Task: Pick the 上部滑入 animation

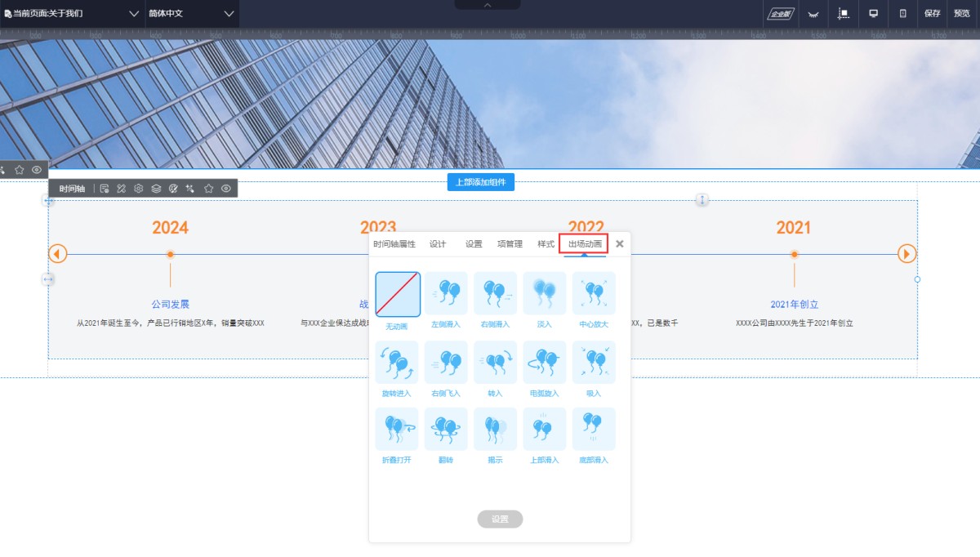Action: click(545, 430)
